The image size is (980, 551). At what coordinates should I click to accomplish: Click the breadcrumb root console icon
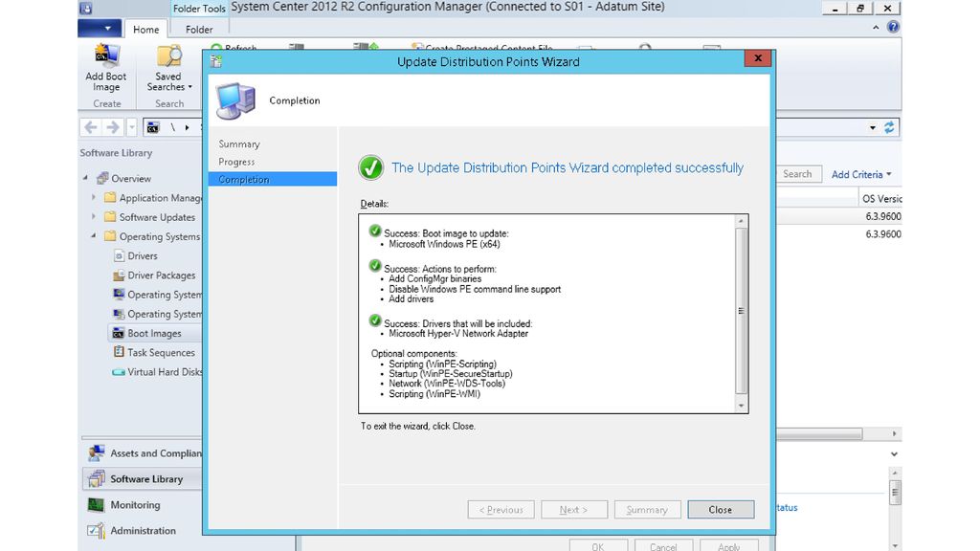coord(153,127)
